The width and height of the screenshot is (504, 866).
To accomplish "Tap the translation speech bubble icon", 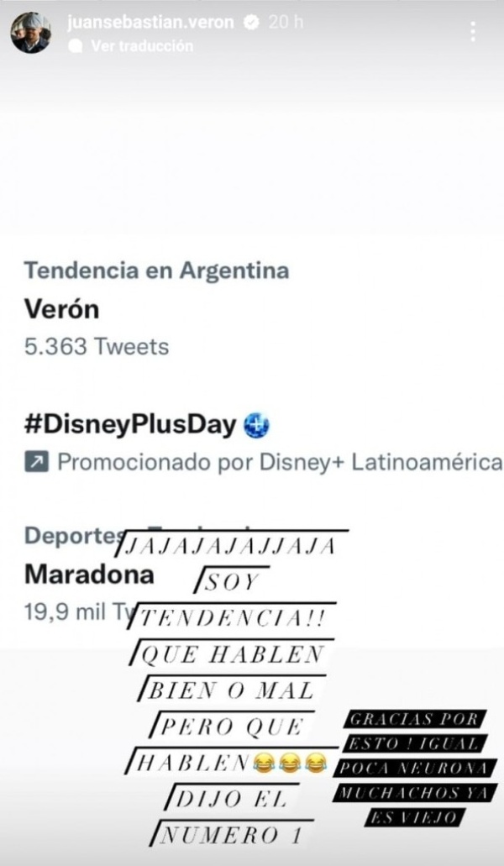I will pos(76,45).
